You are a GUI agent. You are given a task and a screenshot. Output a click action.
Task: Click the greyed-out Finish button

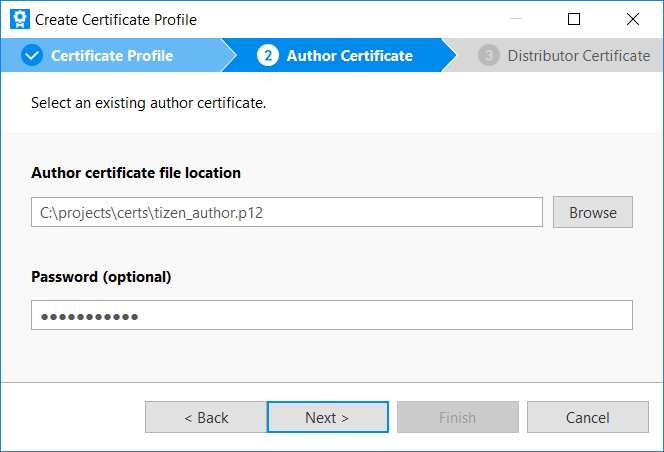pyautogui.click(x=457, y=418)
